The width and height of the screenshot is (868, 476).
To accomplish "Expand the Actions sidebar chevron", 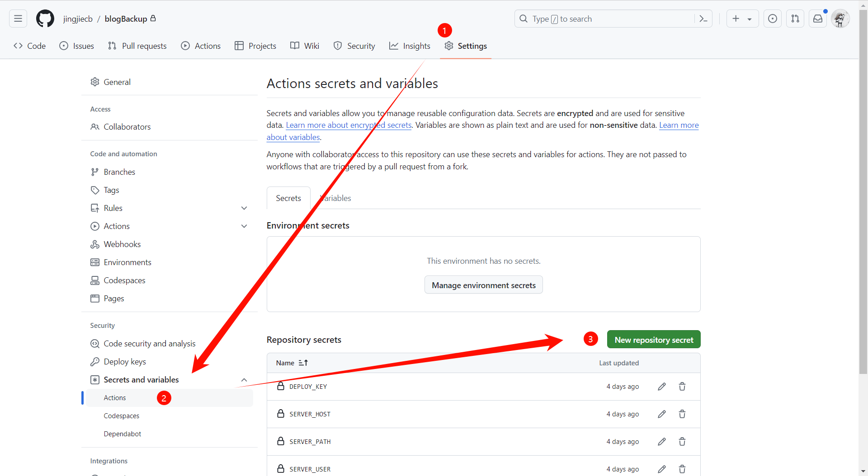I will [x=244, y=226].
